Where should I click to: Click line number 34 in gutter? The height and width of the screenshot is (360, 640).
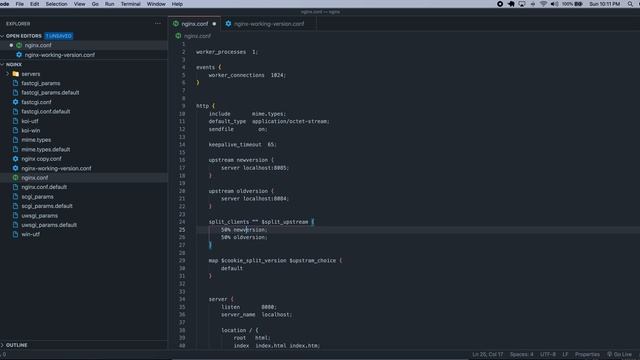[x=182, y=299]
